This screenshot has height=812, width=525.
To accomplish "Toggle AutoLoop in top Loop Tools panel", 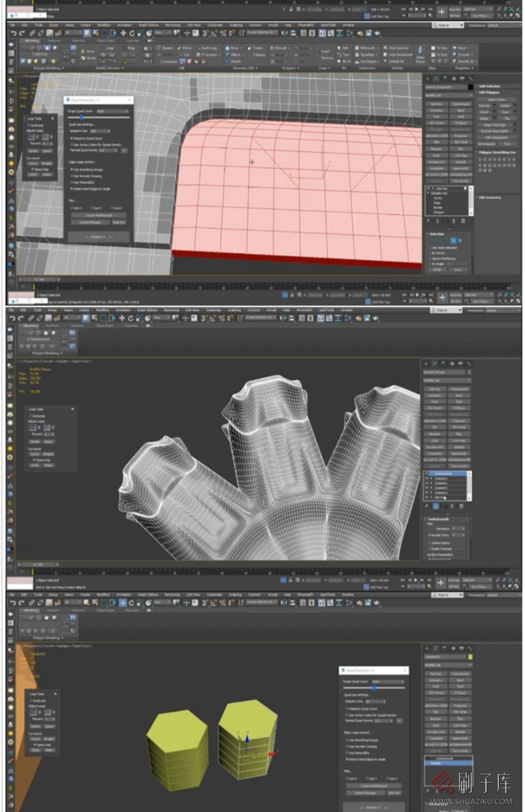I will (36, 125).
